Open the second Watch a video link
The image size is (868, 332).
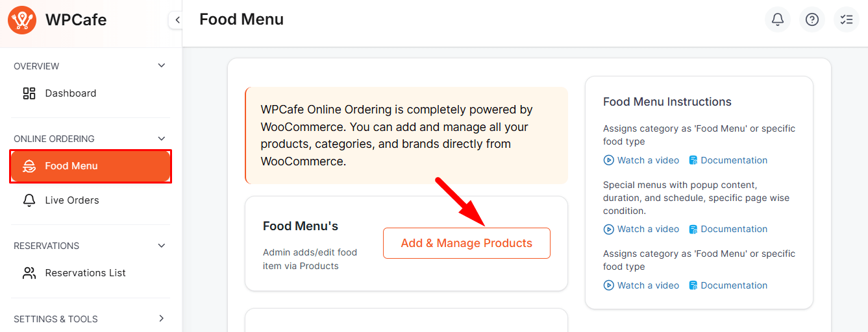pyautogui.click(x=647, y=229)
